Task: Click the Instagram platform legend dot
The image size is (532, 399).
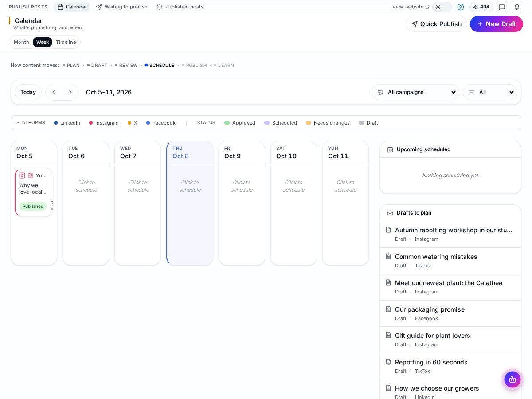Action: click(x=91, y=123)
